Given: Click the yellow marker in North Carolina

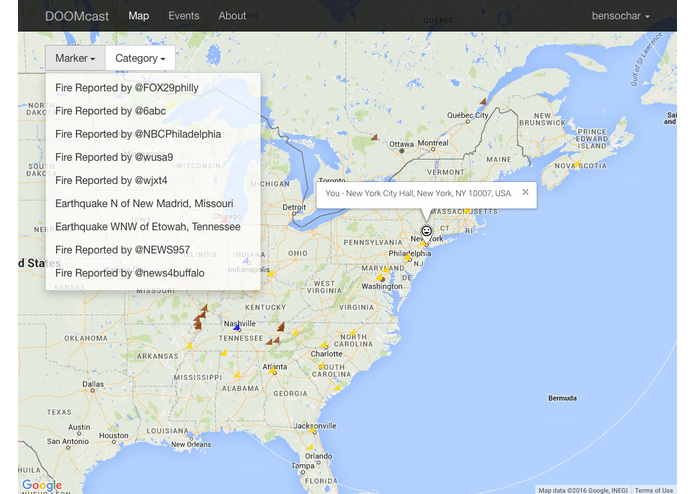Looking at the screenshot, I should point(352,332).
